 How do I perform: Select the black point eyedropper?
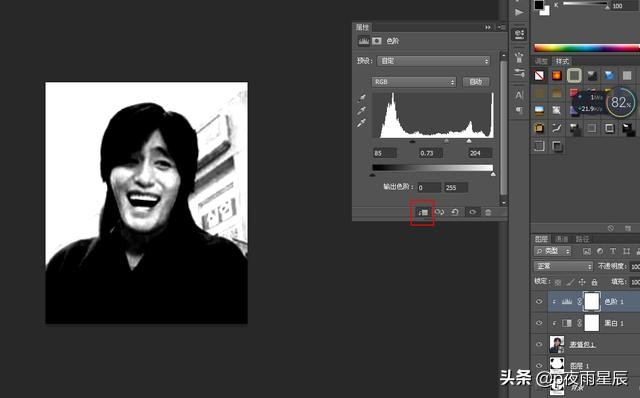[362, 98]
